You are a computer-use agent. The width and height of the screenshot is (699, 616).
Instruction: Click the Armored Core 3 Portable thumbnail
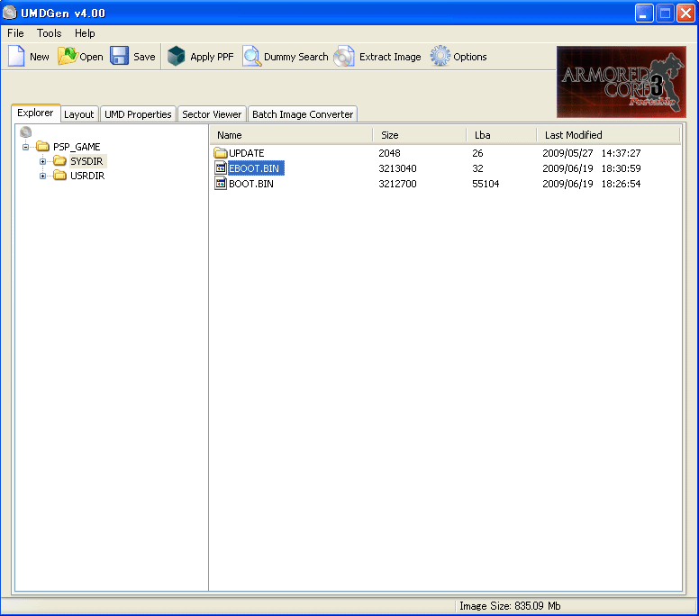(x=621, y=82)
